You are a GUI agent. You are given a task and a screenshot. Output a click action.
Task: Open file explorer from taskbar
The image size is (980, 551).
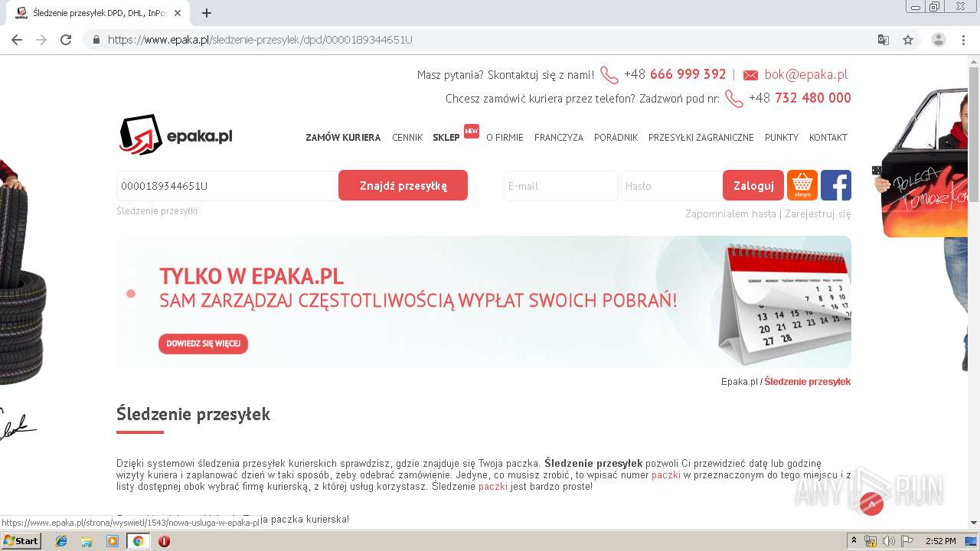(x=87, y=541)
